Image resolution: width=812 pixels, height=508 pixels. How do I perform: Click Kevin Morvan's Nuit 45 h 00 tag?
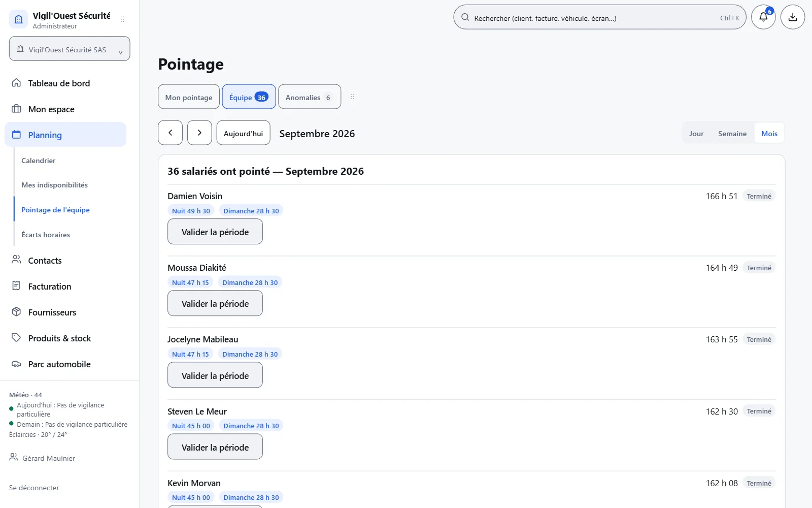click(191, 497)
